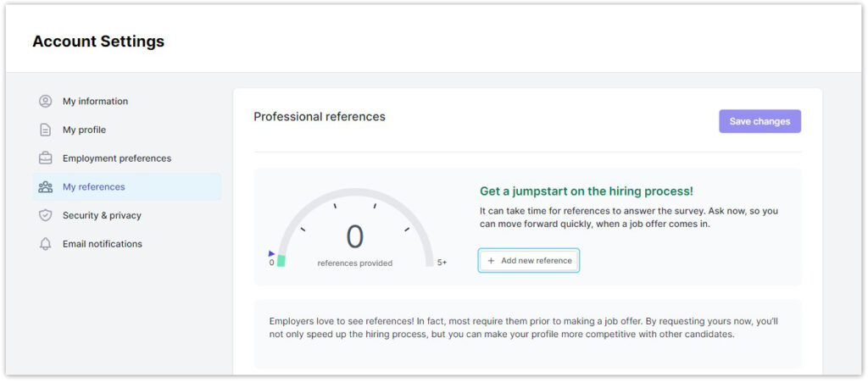Open Security & privacy settings

[102, 216]
